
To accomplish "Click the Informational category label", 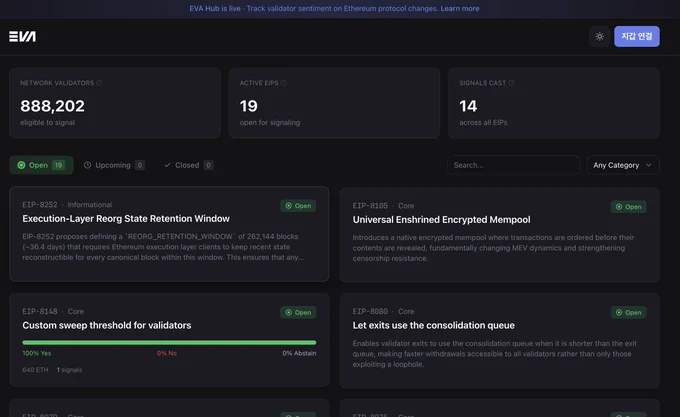I will pos(90,205).
